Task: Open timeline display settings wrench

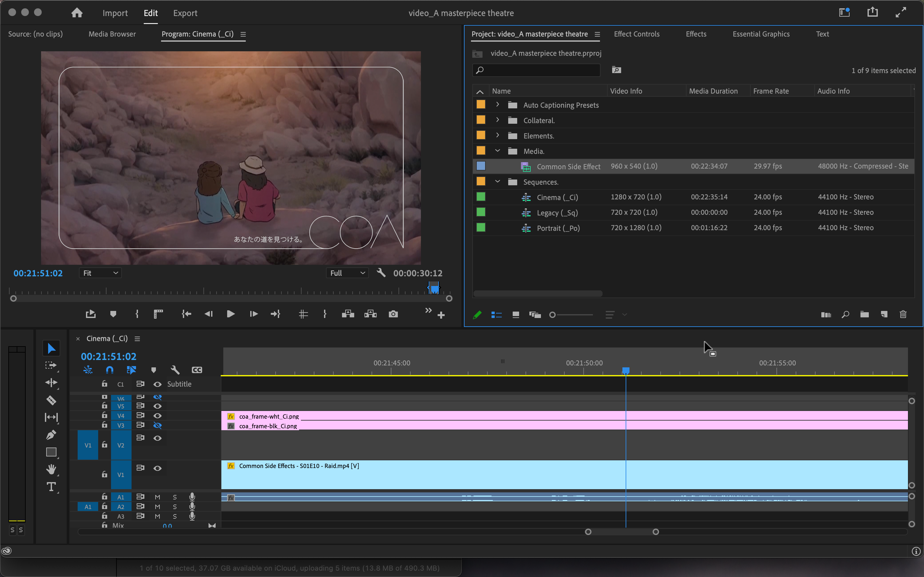Action: point(175,370)
